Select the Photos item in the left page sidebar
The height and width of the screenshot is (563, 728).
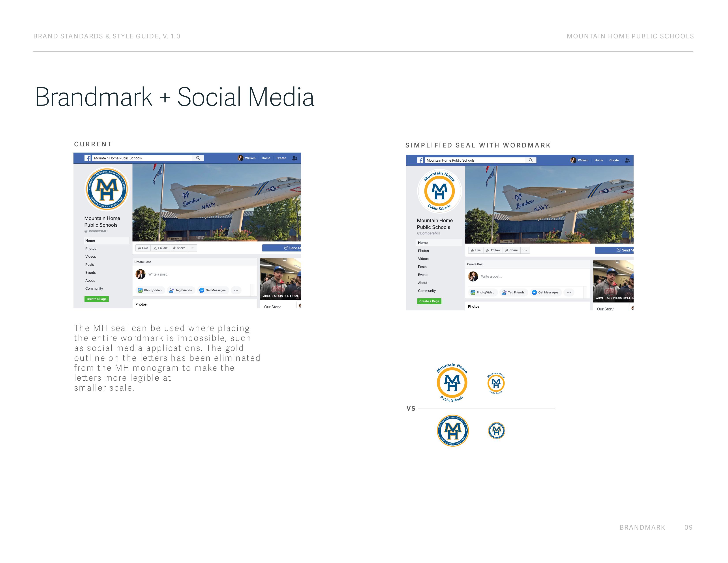91,248
